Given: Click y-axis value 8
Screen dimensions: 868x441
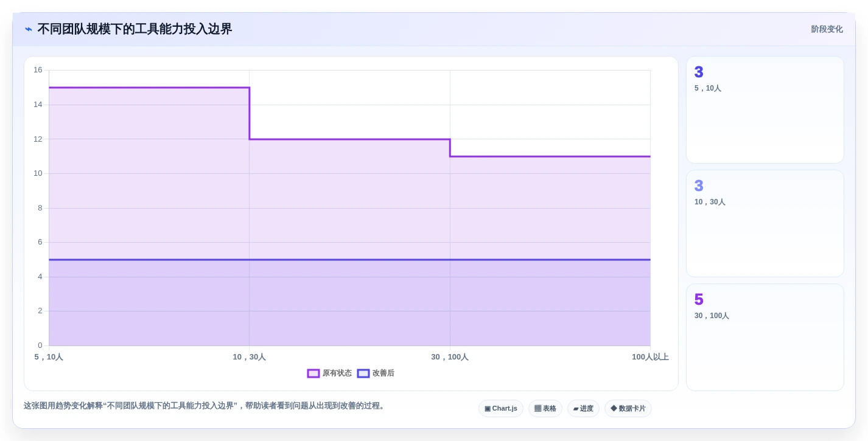Looking at the screenshot, I should point(40,208).
